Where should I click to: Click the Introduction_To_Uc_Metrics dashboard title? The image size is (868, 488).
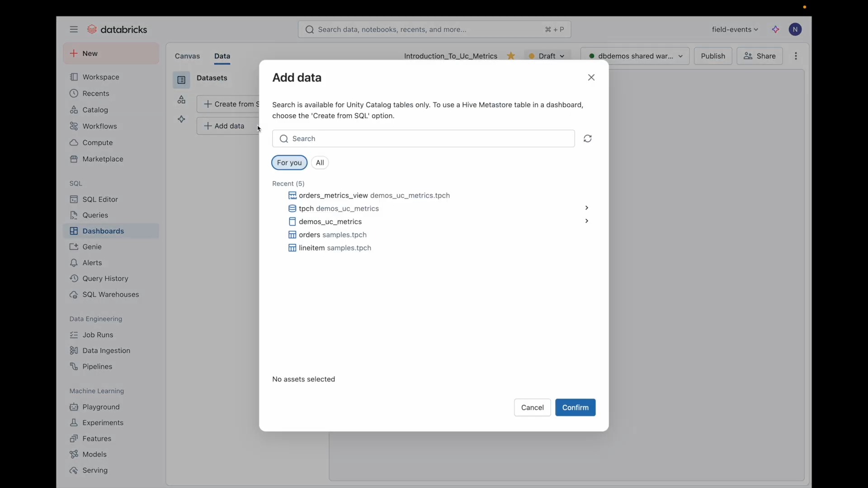pos(450,56)
